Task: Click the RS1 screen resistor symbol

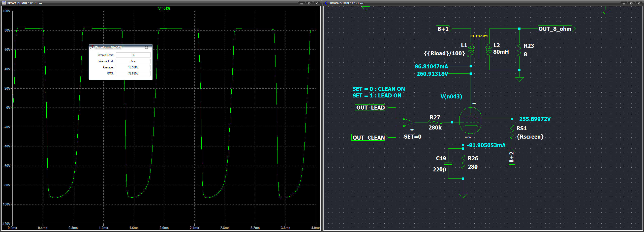Action: tap(512, 132)
